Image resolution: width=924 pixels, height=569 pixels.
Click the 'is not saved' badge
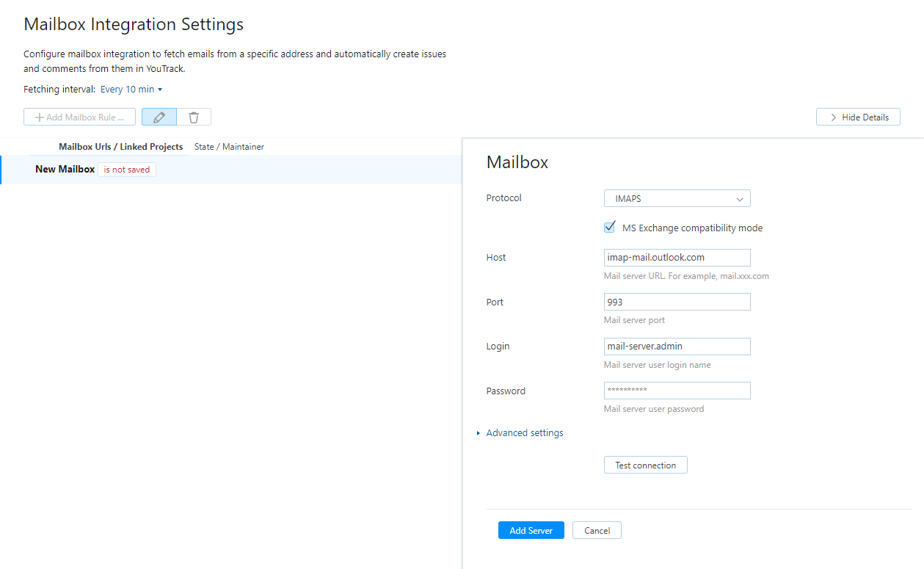pyautogui.click(x=126, y=169)
